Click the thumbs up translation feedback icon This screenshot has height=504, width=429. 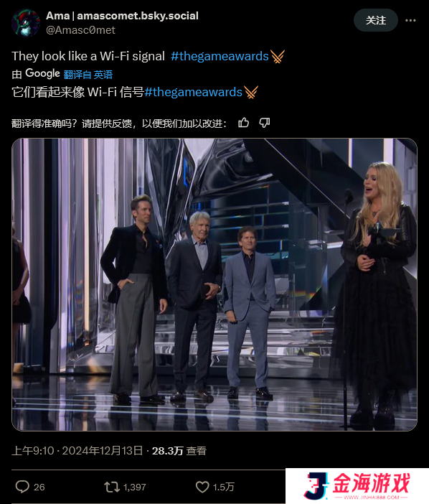pyautogui.click(x=243, y=123)
